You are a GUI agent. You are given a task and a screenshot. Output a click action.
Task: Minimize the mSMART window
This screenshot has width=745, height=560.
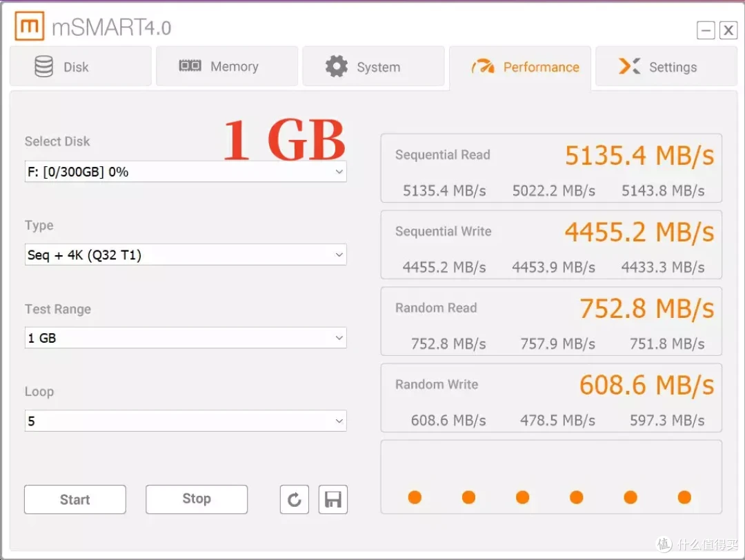click(x=706, y=30)
